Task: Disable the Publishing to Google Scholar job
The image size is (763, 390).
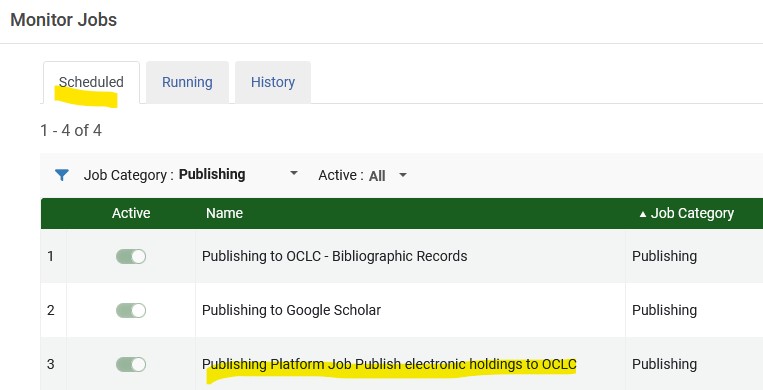Action: click(131, 311)
